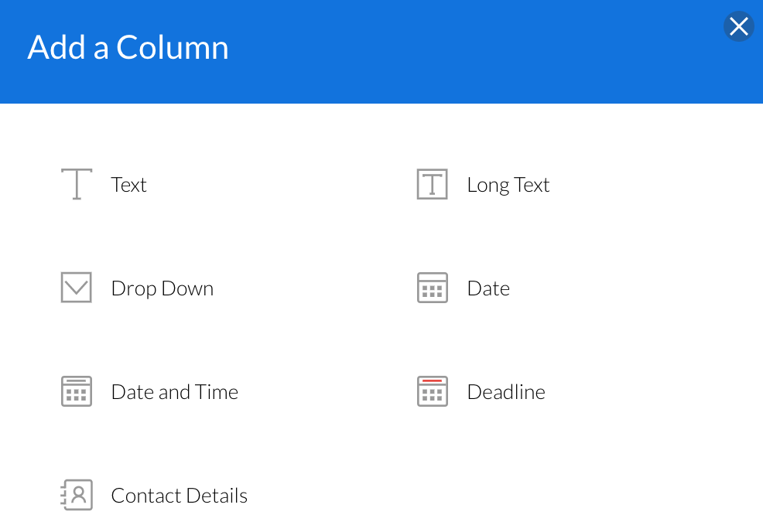Viewport: 763px width, 532px height.
Task: Click the Text column type icon
Action: pyautogui.click(x=77, y=185)
